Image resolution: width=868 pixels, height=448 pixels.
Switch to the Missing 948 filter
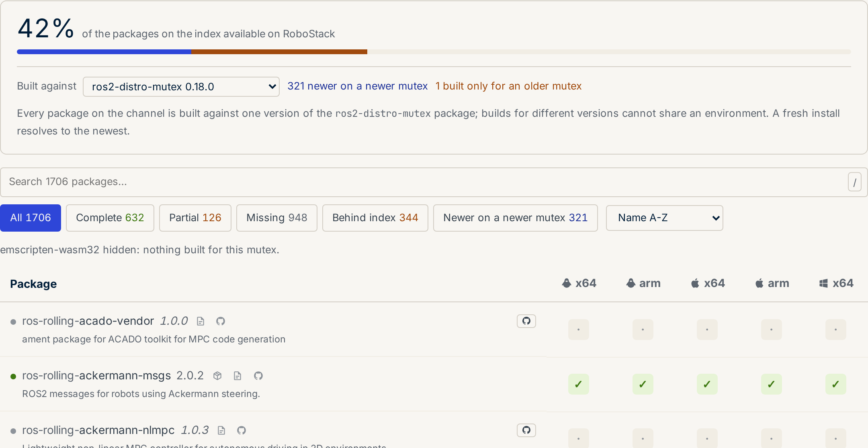(x=277, y=218)
